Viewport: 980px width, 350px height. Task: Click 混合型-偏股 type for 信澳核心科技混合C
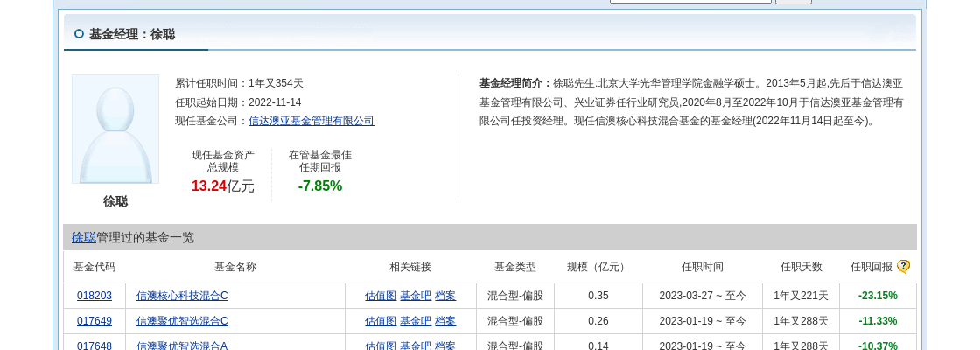pyautogui.click(x=515, y=296)
